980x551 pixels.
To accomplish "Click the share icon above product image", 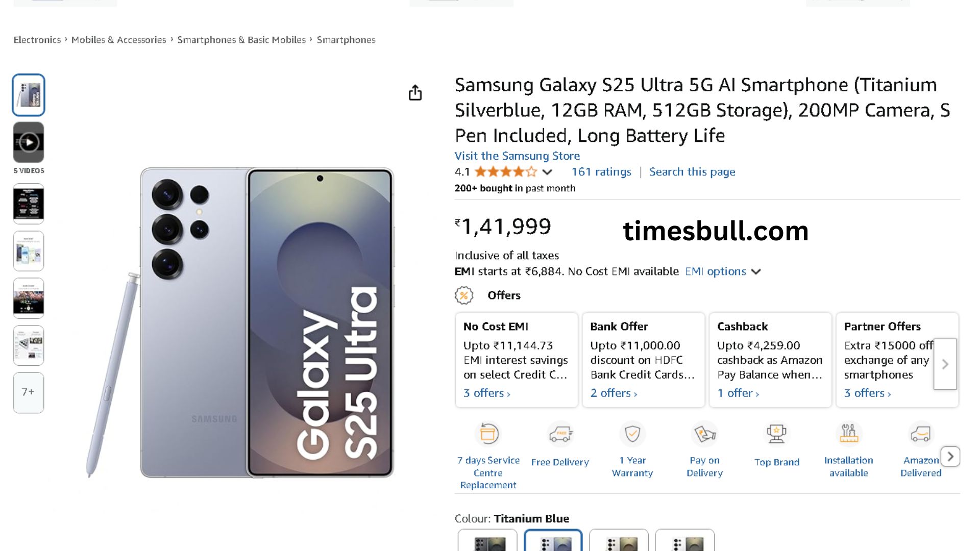I will [x=415, y=93].
